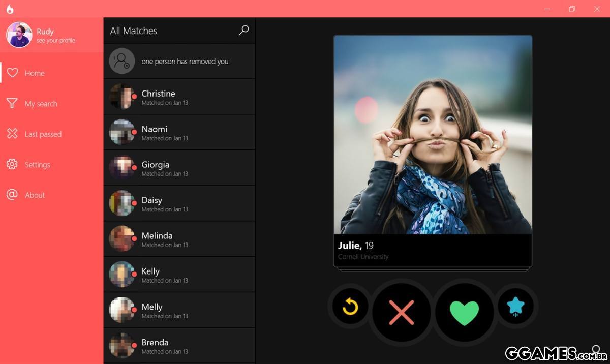This screenshot has height=364, width=610.
Task: Click the removed-person icon in matches list
Action: [x=122, y=61]
